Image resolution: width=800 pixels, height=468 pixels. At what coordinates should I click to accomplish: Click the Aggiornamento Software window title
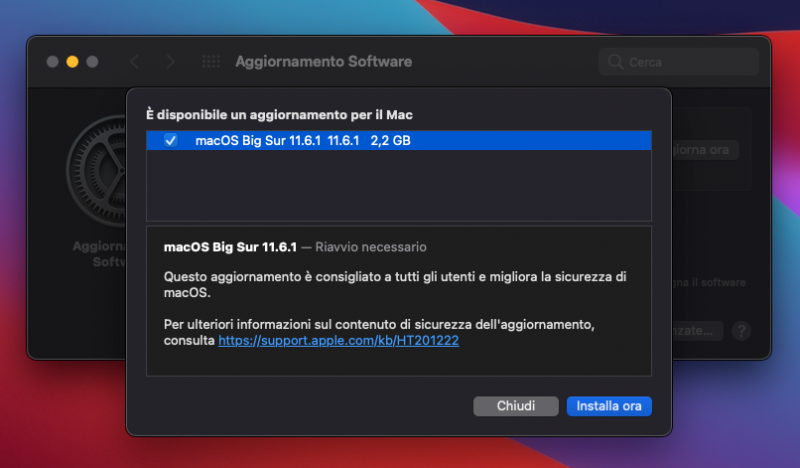(323, 62)
